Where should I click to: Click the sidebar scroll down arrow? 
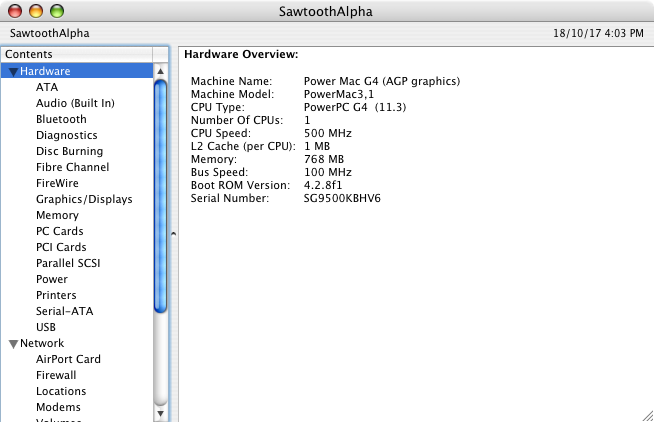click(x=161, y=414)
